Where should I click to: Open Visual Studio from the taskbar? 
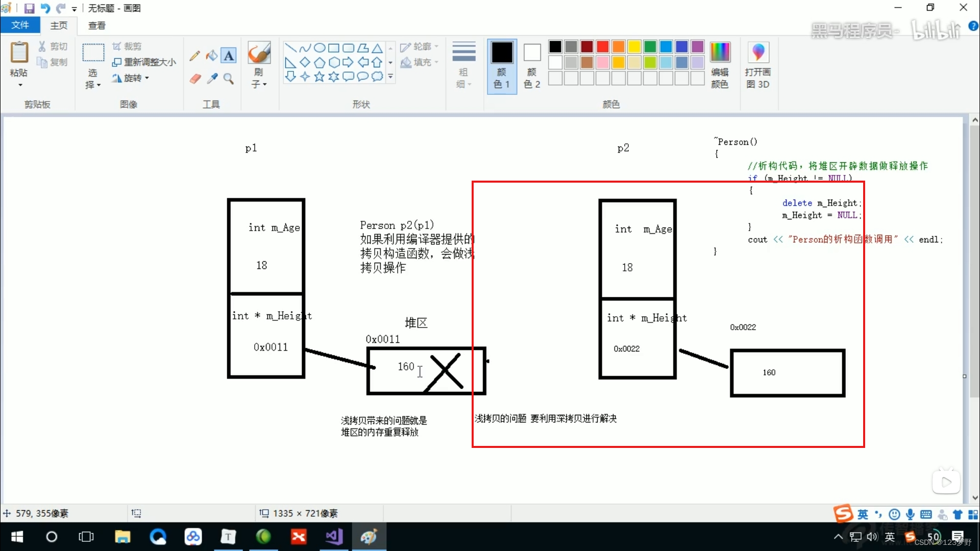pyautogui.click(x=334, y=537)
